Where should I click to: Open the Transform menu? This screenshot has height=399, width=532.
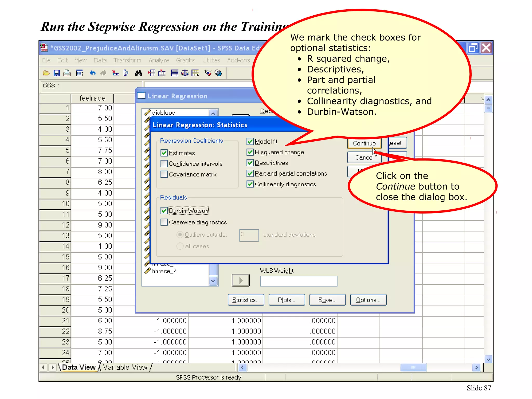[127, 61]
